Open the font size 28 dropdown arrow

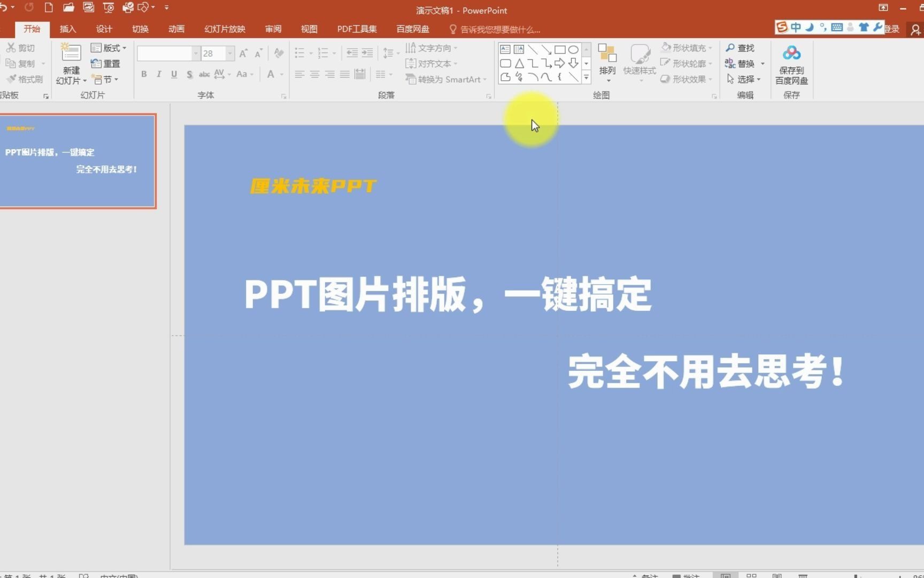coord(230,53)
